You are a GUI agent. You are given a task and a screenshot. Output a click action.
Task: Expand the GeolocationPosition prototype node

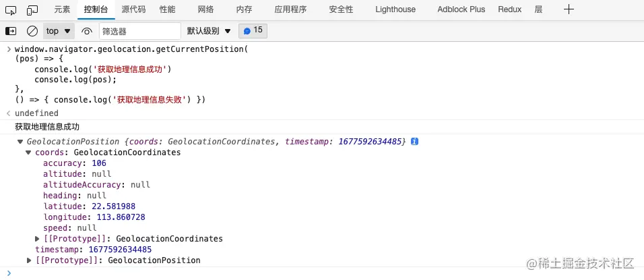tap(29, 260)
